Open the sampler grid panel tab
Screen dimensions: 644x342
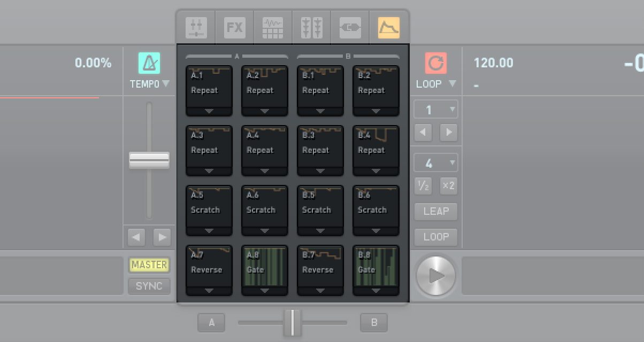tap(273, 27)
